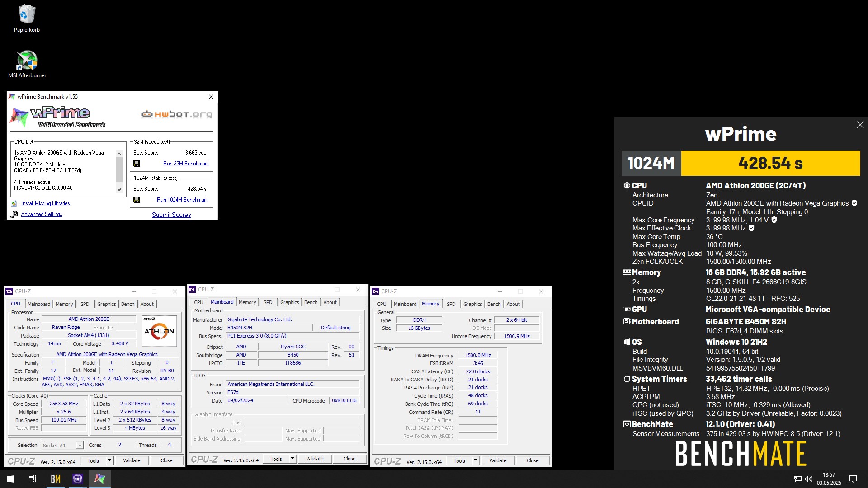Click the AMD Athlon processor logo in CPU-Z
This screenshot has width=868, height=488.
tap(159, 331)
